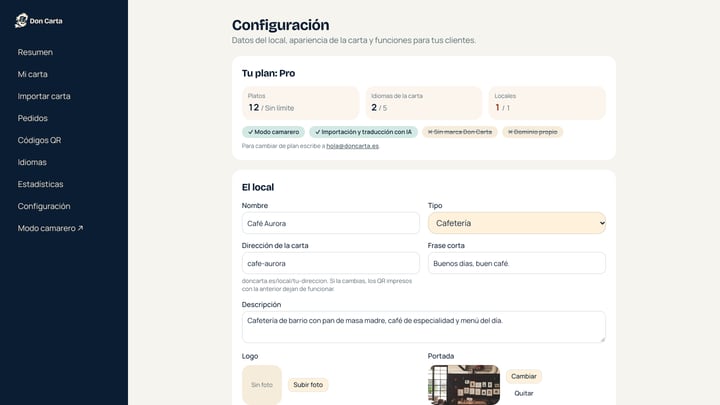Select Configuración in sidebar

click(x=44, y=206)
